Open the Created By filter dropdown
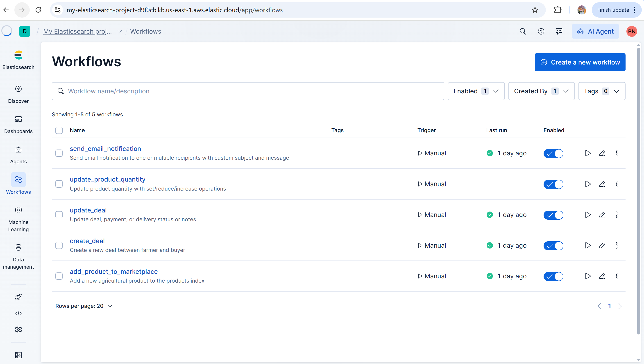Image resolution: width=644 pixels, height=364 pixels. pos(541,91)
